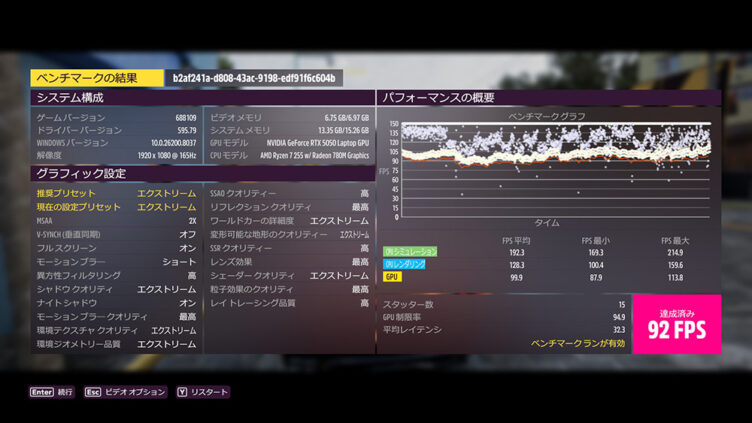Open the 推奨プリセット エクストリーム value
752x423 pixels.
[x=166, y=193]
